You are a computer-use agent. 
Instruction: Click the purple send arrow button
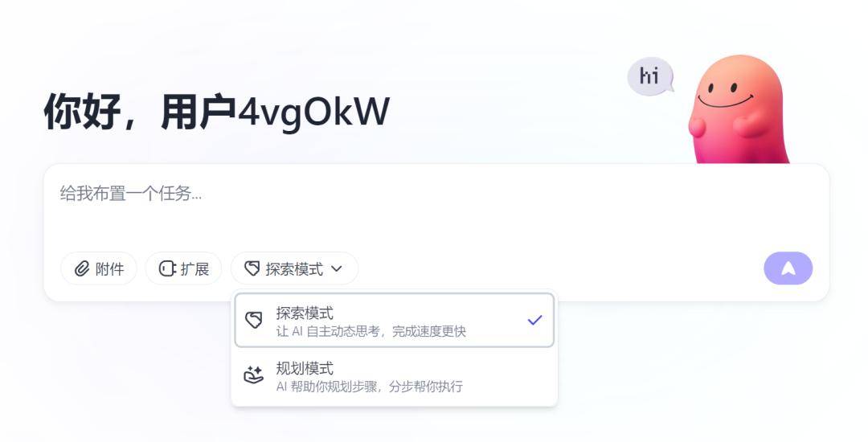788,268
